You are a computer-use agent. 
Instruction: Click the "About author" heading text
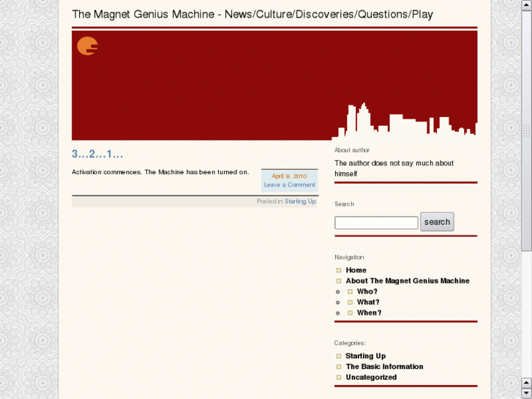pos(352,150)
